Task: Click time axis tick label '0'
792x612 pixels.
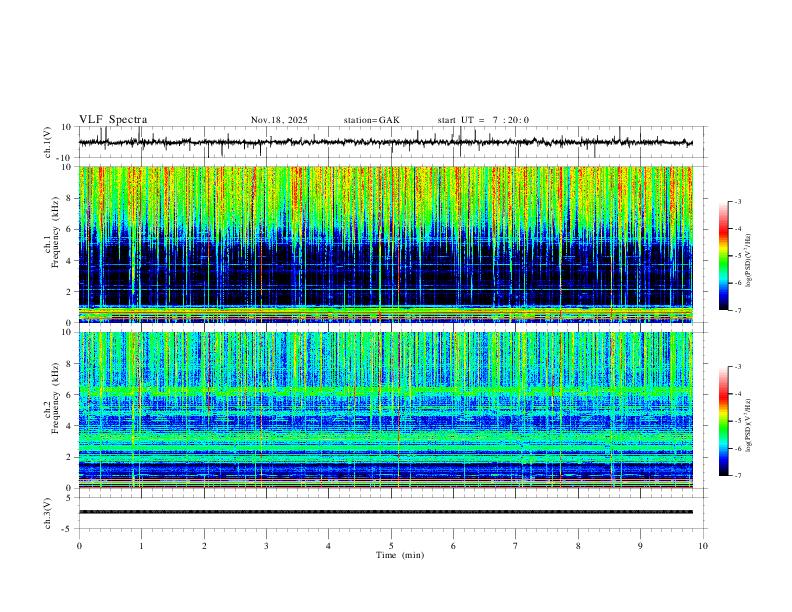Action: coord(79,546)
